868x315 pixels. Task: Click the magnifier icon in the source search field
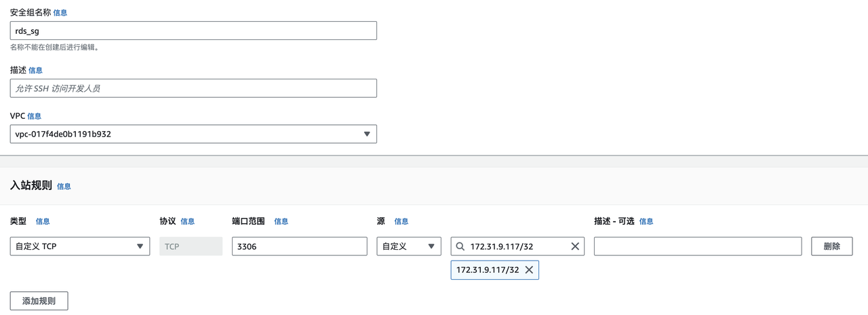(x=460, y=246)
